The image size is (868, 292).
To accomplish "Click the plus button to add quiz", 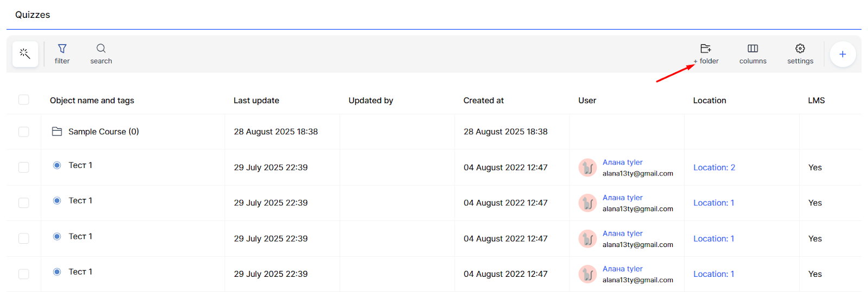I will [843, 54].
